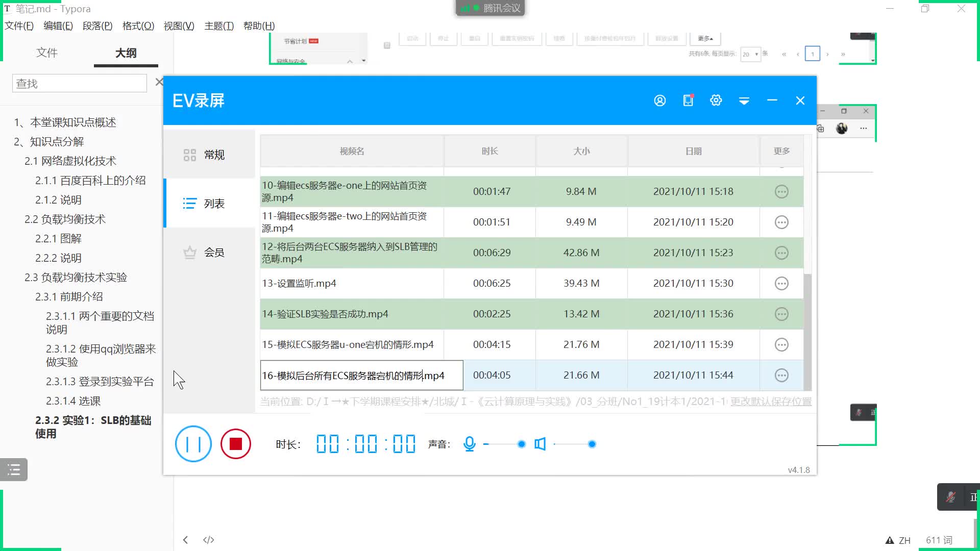Screen dimensions: 980x551
Task: Click the list view icon under 列表
Action: (190, 203)
